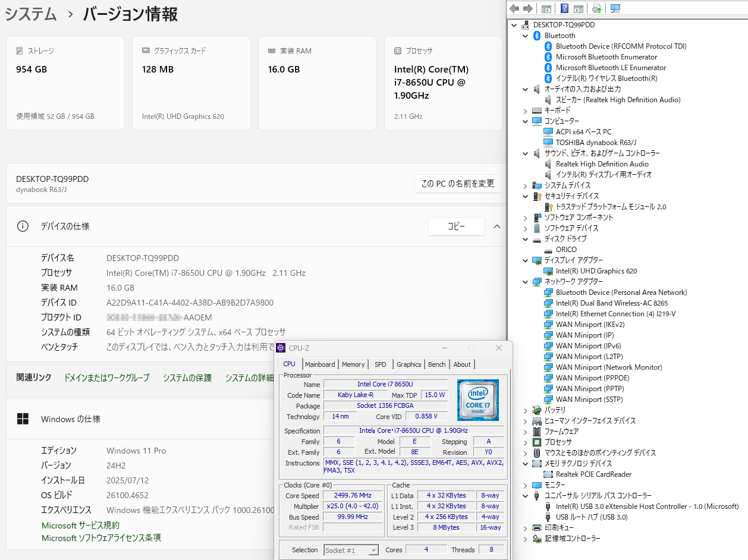This screenshot has height=560, width=748.
Task: Click the この PC の名前を変更 button
Action: coord(458,184)
